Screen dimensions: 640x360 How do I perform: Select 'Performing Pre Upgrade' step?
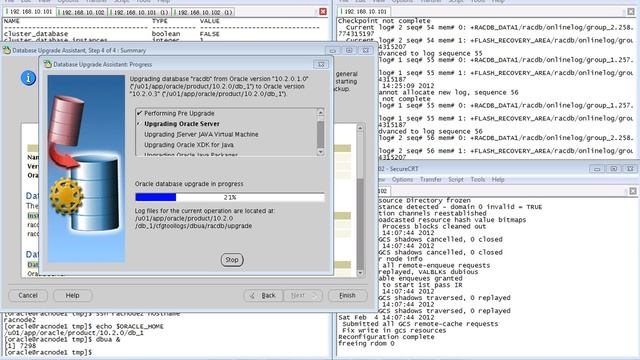pyautogui.click(x=179, y=113)
